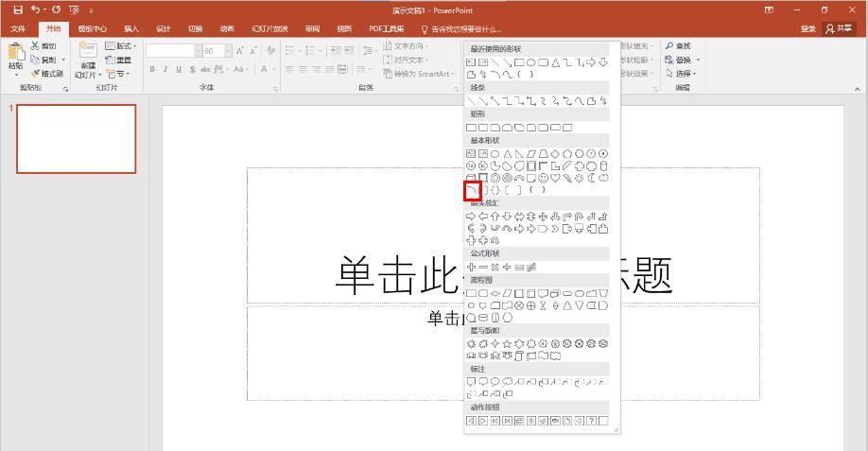Viewport: 868px width, 451px height.
Task: Open the Undo history dropdown arrow
Action: [44, 10]
